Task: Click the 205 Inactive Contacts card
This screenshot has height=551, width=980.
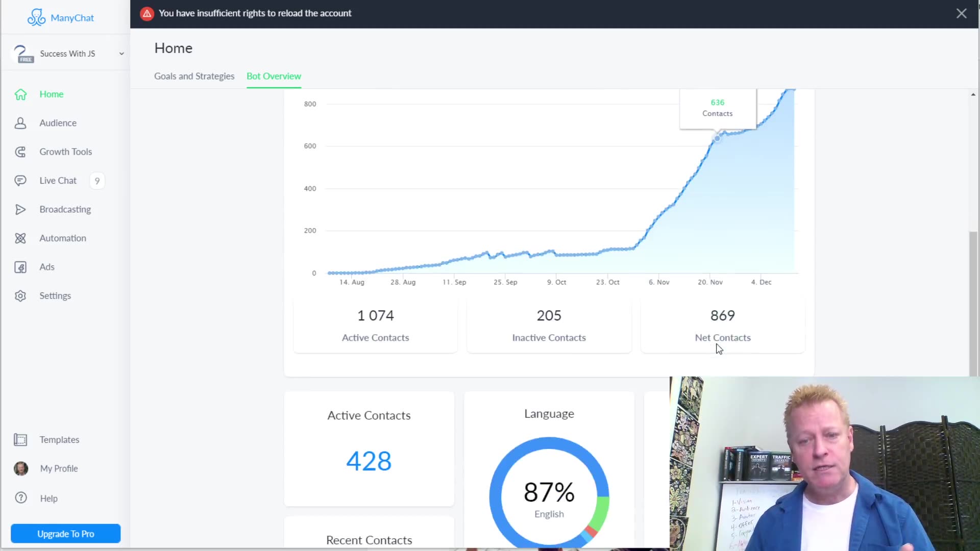Action: (549, 325)
